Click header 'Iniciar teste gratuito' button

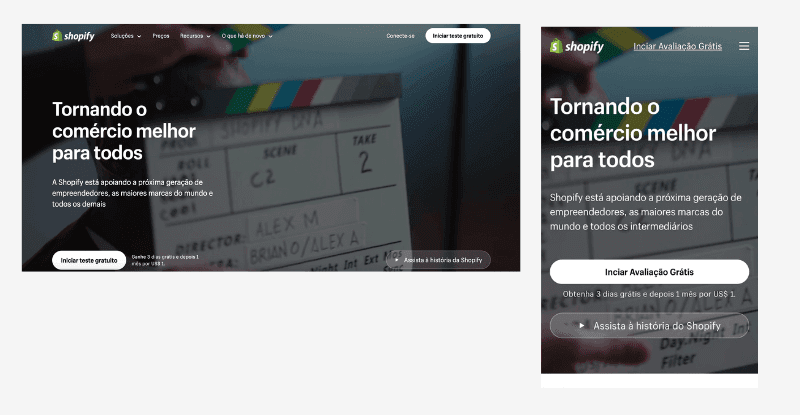pos(457,36)
